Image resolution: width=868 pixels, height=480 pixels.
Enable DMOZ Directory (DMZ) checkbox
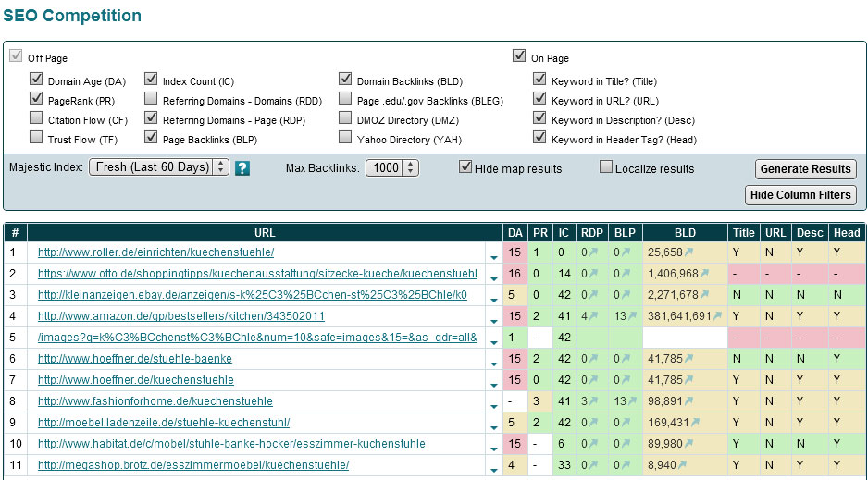point(345,117)
